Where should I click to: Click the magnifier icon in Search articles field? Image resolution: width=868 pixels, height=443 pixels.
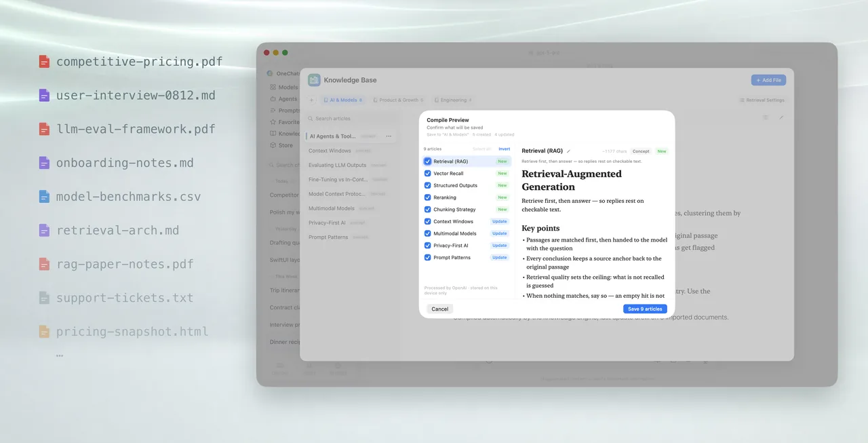coord(310,119)
